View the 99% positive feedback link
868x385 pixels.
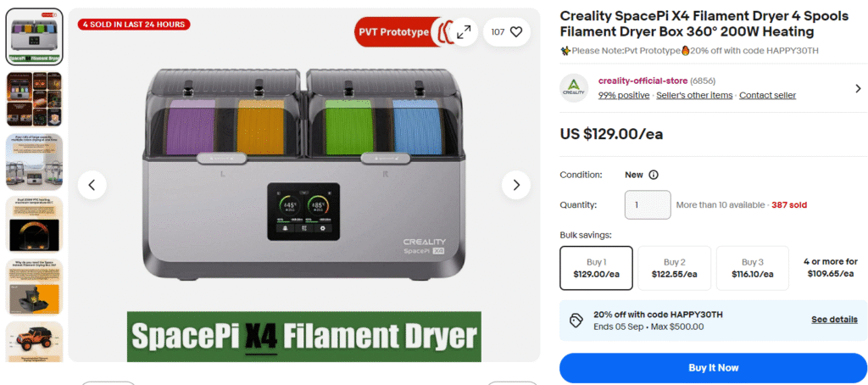624,95
